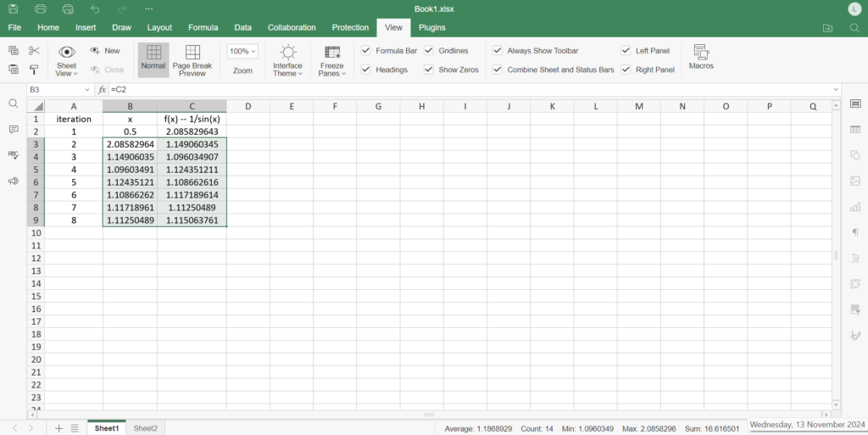
Task: Open the Formula ribbon tab
Action: [x=203, y=27]
